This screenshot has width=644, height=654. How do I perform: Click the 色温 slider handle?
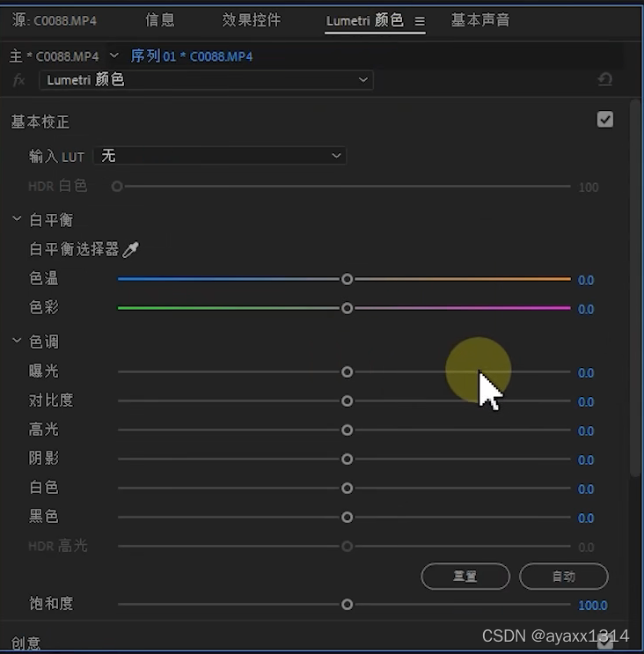(x=347, y=279)
